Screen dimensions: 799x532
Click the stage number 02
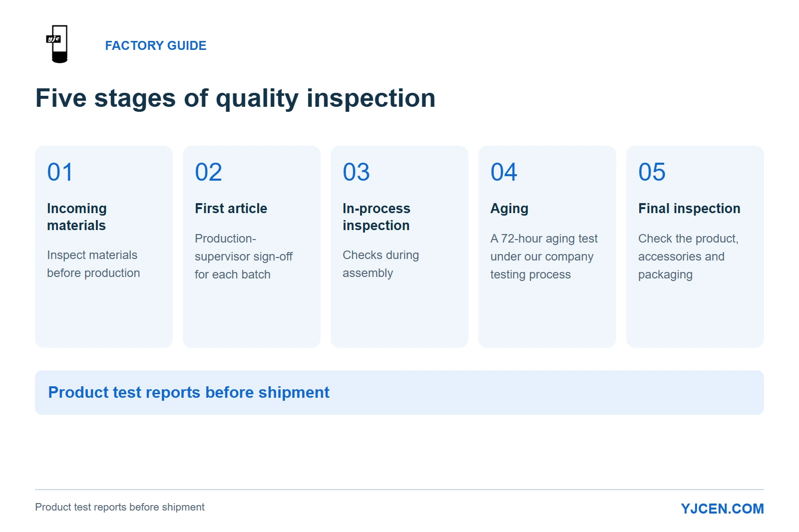[x=208, y=172]
